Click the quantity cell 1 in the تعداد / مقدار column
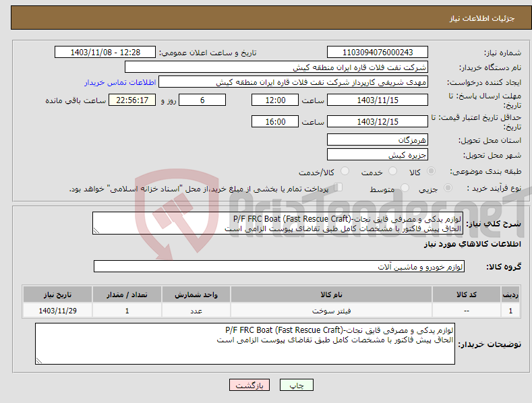The height and width of the screenshot is (403, 532). coord(127,311)
